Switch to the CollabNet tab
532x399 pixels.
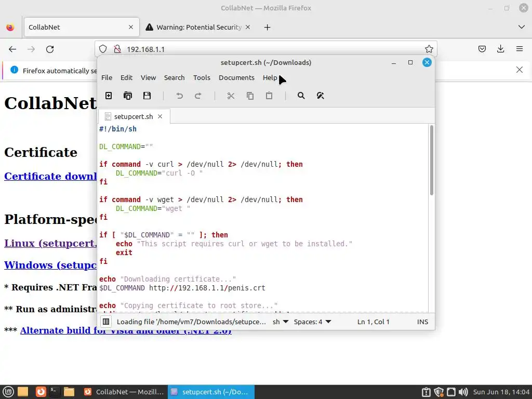pos(82,27)
